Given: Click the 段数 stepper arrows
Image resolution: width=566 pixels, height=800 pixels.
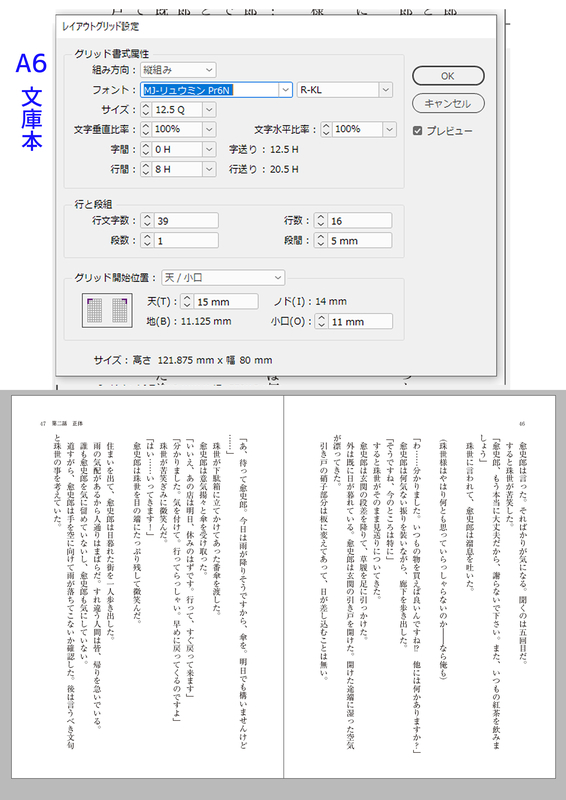Looking at the screenshot, I should coord(146,240).
